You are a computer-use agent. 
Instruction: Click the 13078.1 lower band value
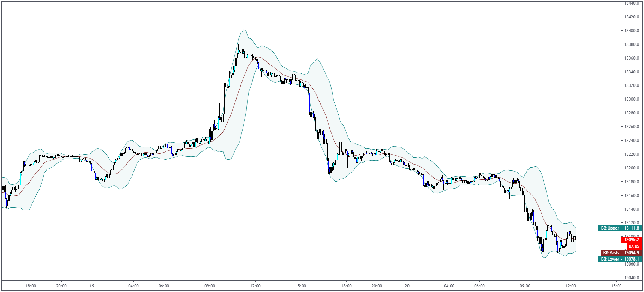(x=632, y=259)
